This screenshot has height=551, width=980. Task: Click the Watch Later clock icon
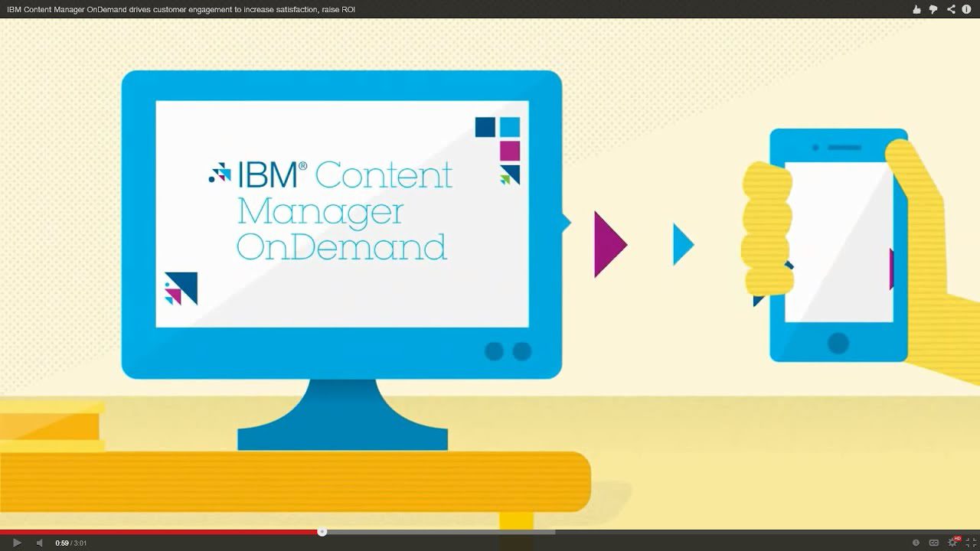coord(916,543)
